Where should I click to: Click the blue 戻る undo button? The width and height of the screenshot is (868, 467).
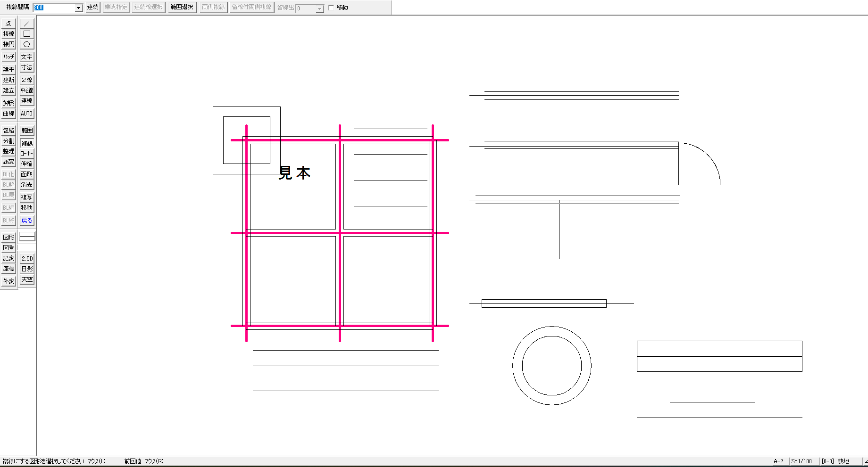click(27, 220)
